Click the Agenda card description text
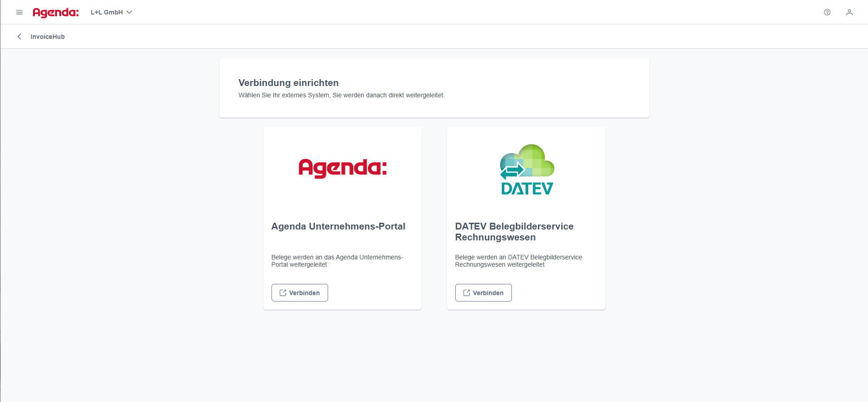 pyautogui.click(x=337, y=261)
